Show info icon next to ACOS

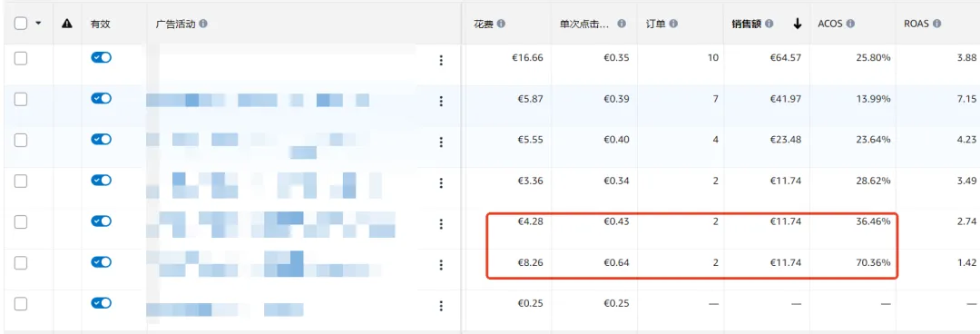[x=850, y=24]
